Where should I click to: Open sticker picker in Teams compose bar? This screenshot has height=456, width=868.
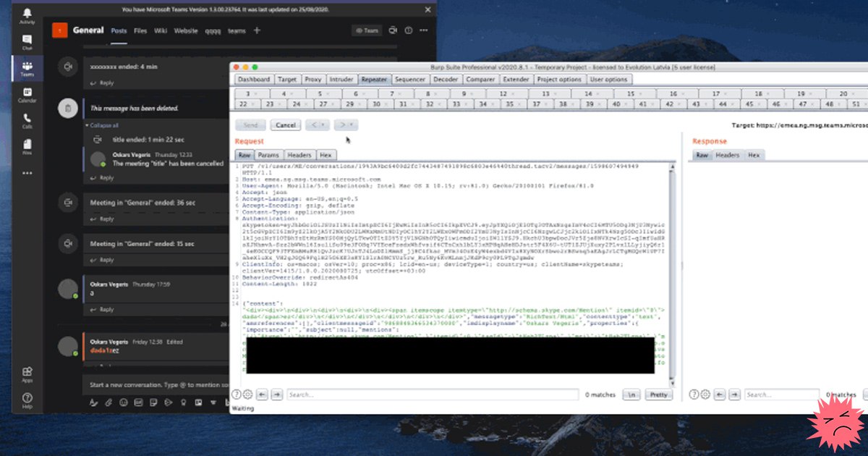(153, 402)
